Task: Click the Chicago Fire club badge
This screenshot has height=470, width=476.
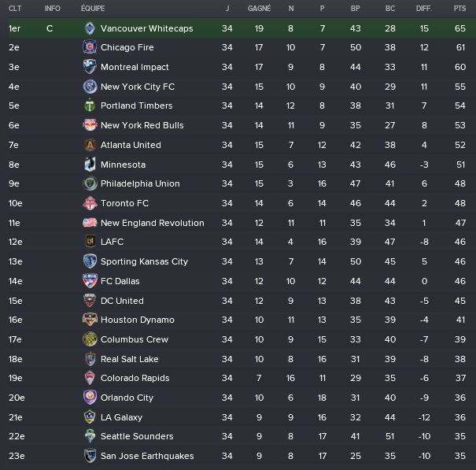Action: pos(90,47)
